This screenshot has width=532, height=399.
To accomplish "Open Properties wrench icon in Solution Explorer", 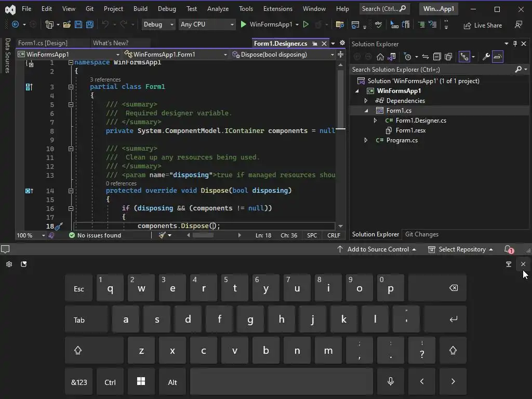I will point(486,57).
